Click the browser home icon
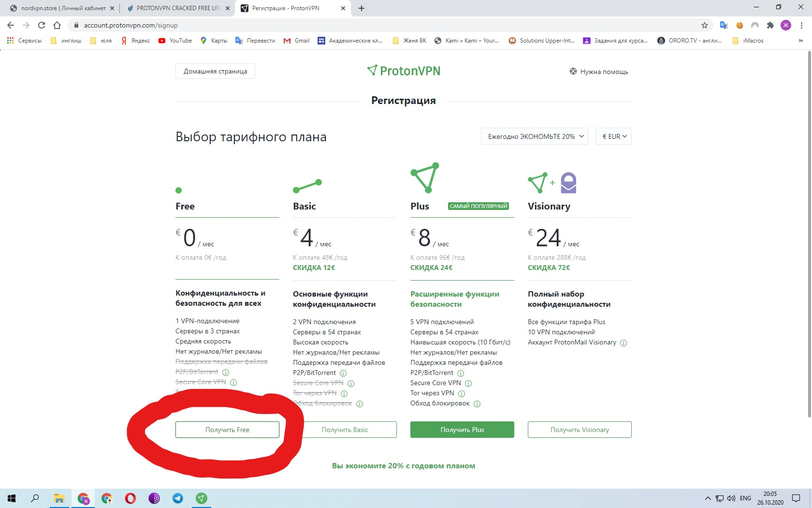 57,25
